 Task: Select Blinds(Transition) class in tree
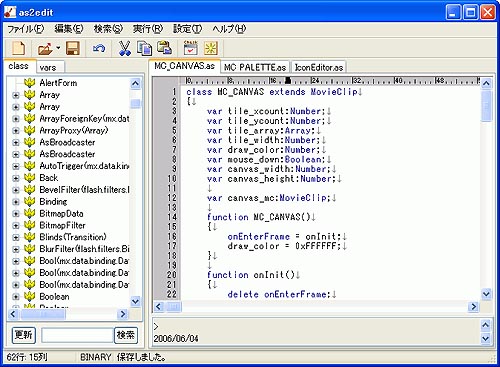(73, 237)
